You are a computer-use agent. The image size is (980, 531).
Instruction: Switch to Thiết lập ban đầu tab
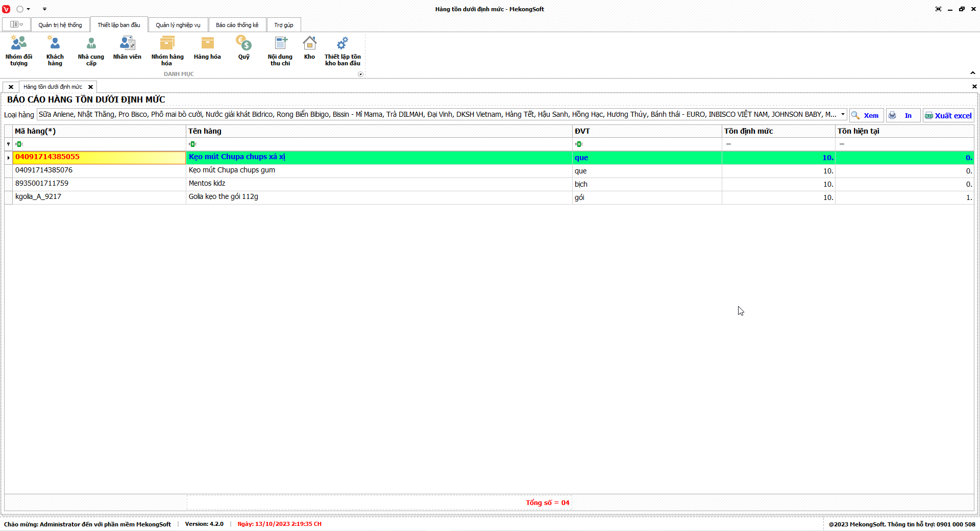tap(119, 25)
